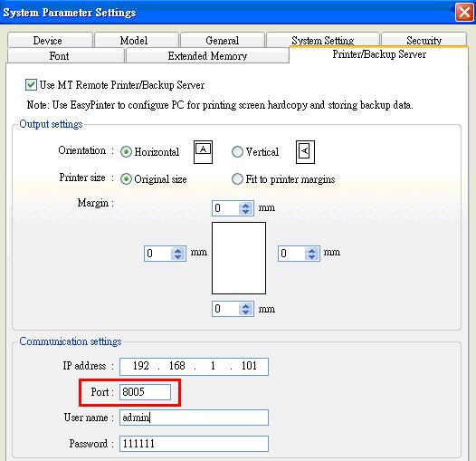Switch to the Font tab
This screenshot has height=461, width=476.
[x=65, y=56]
